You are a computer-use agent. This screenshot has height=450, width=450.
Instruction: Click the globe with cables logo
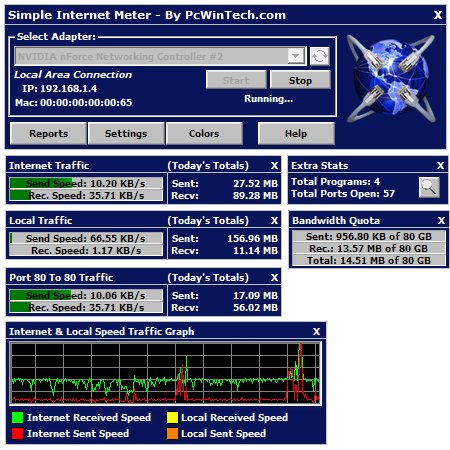pos(391,79)
